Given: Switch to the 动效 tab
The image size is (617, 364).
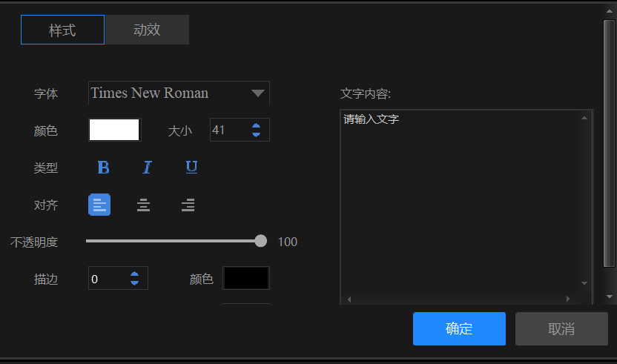Looking at the screenshot, I should (x=147, y=30).
